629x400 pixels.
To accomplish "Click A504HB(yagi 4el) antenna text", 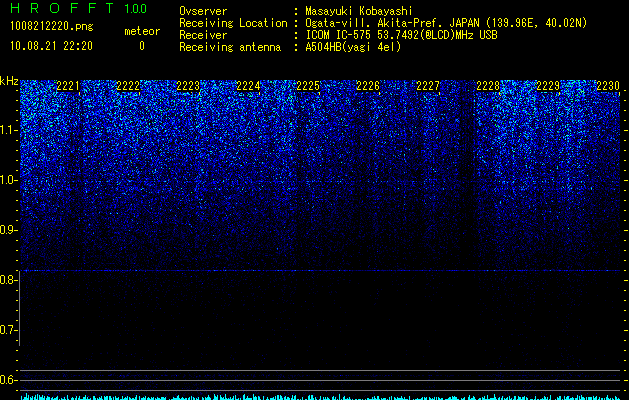I will point(353,47).
